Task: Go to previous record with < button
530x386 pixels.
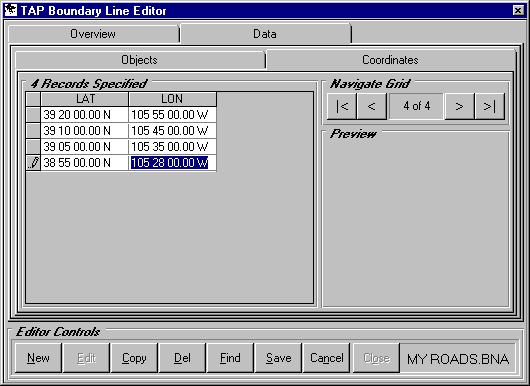Action: pyautogui.click(x=371, y=106)
